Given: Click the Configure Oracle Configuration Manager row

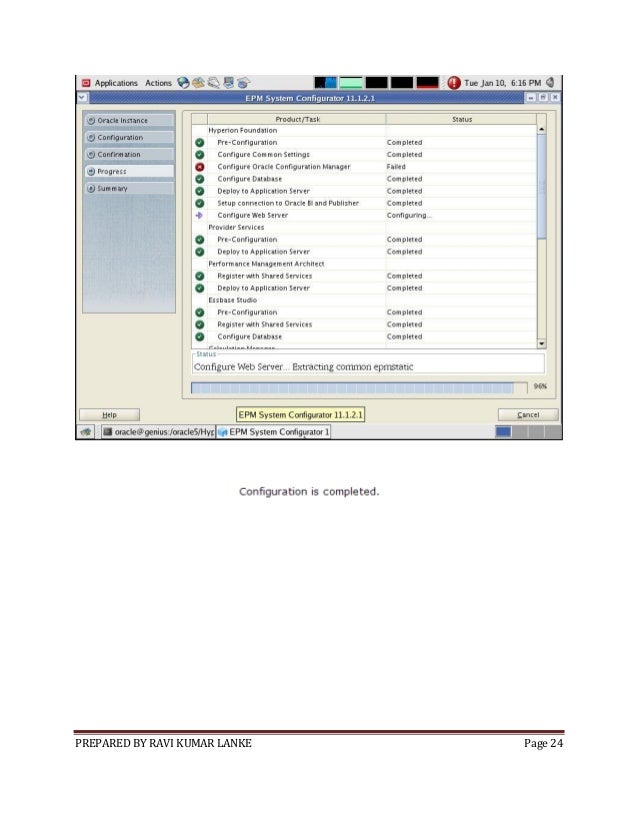Looking at the screenshot, I should pos(364,167).
